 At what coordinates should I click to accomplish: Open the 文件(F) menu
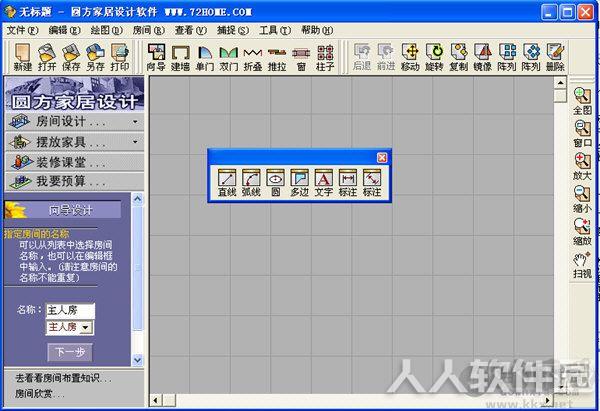23,30
